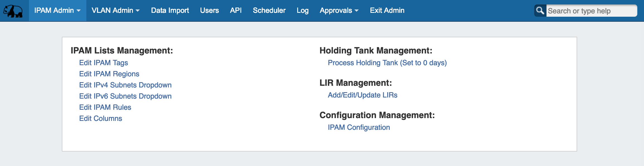This screenshot has width=644, height=166.
Task: Click Edit IPv4 Subnets Dropdown link
Action: [x=125, y=85]
